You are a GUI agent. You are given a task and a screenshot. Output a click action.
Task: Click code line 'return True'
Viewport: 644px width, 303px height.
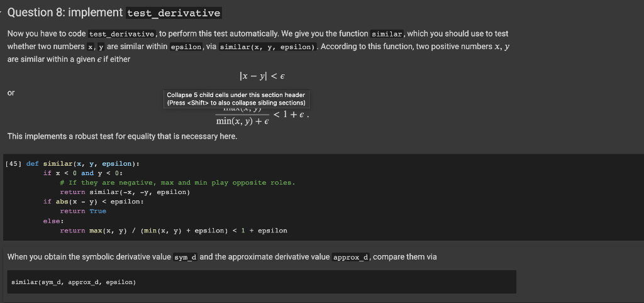(83, 211)
